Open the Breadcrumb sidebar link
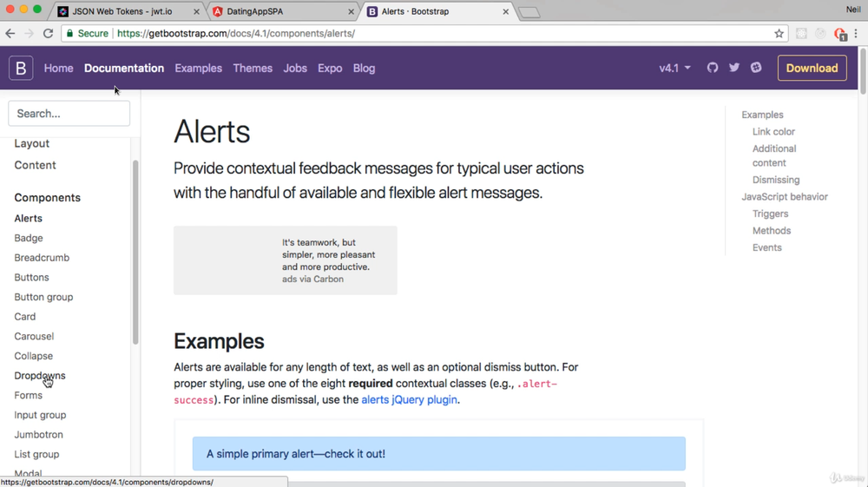This screenshot has width=868, height=487. (42, 257)
